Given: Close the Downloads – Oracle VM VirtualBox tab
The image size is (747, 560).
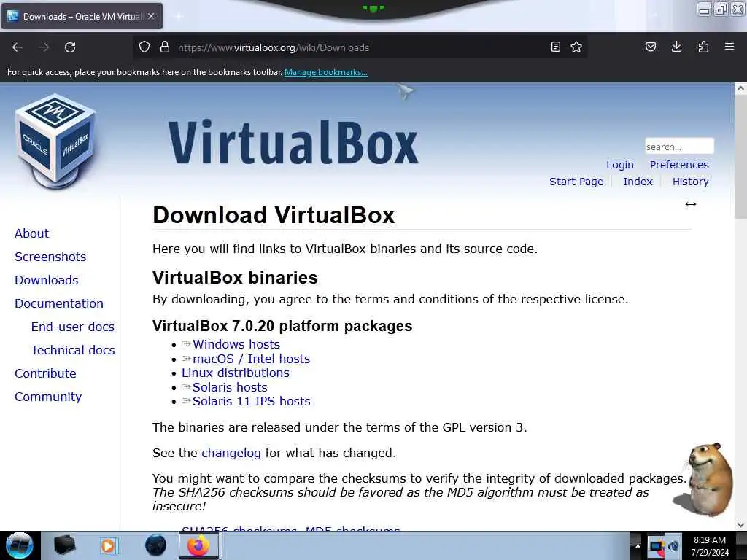Looking at the screenshot, I should point(151,16).
